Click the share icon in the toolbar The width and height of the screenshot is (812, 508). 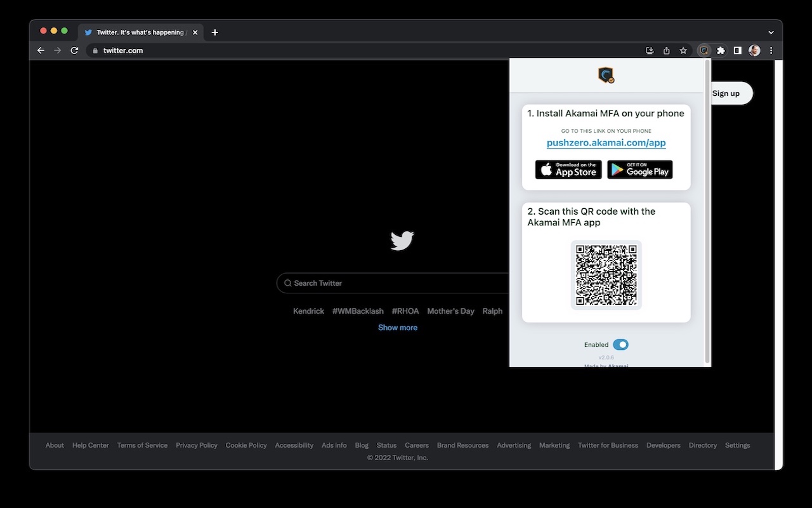(666, 50)
